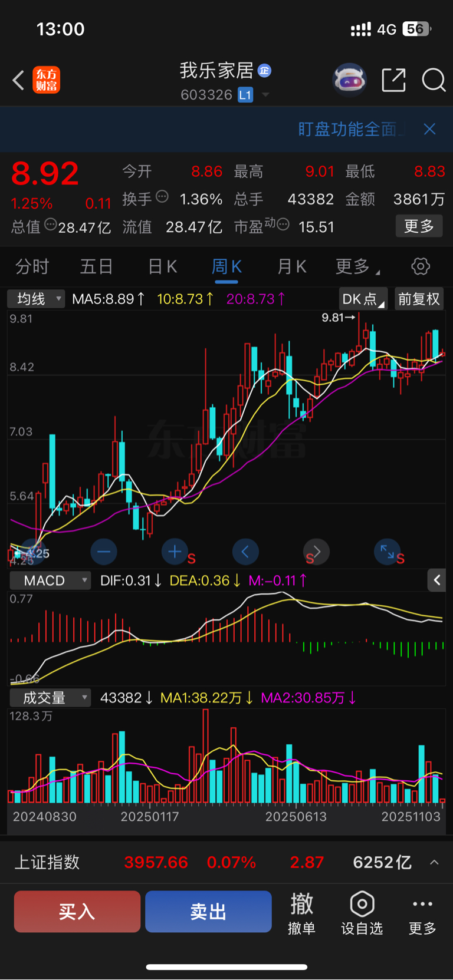The width and height of the screenshot is (453, 980).
Task: Open the 前复权 adjustment selector
Action: (419, 299)
